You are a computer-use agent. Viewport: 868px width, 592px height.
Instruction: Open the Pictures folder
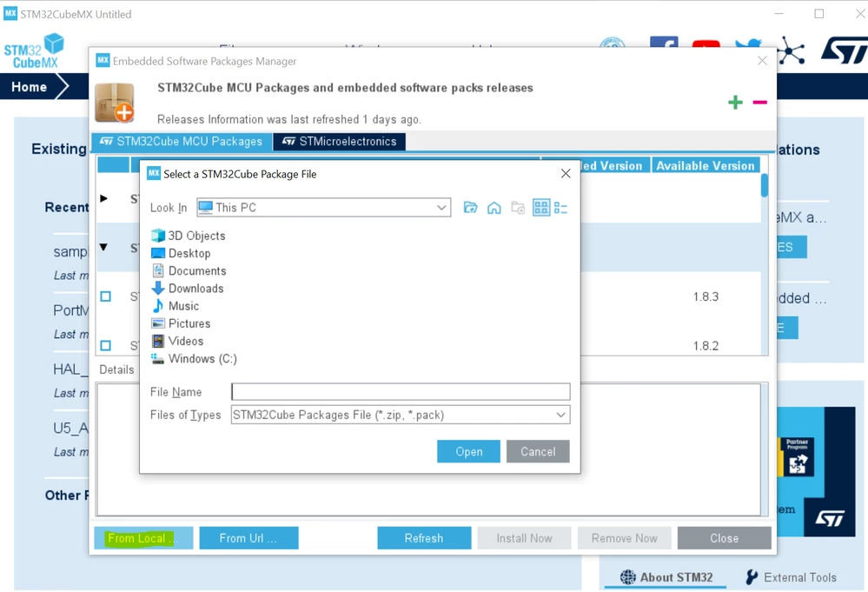tap(181, 323)
